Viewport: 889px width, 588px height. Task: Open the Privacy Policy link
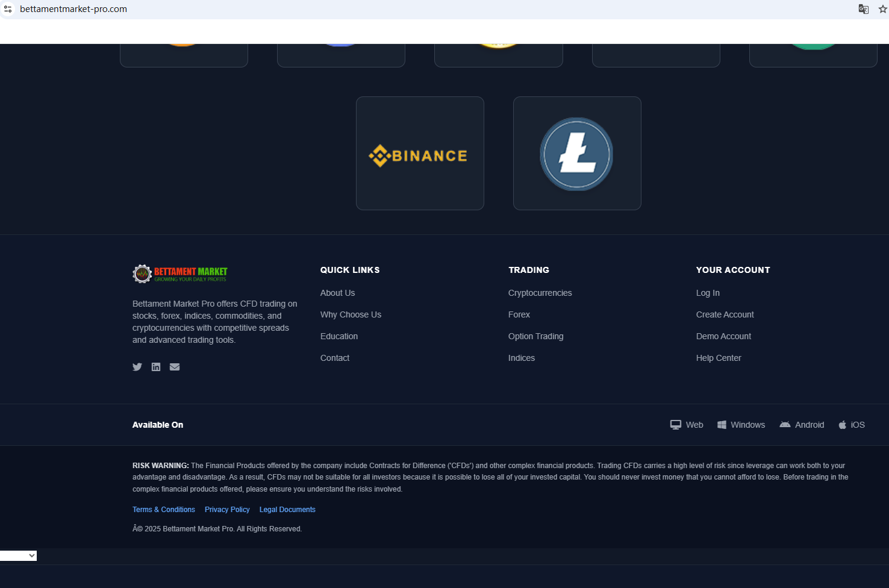pyautogui.click(x=227, y=510)
